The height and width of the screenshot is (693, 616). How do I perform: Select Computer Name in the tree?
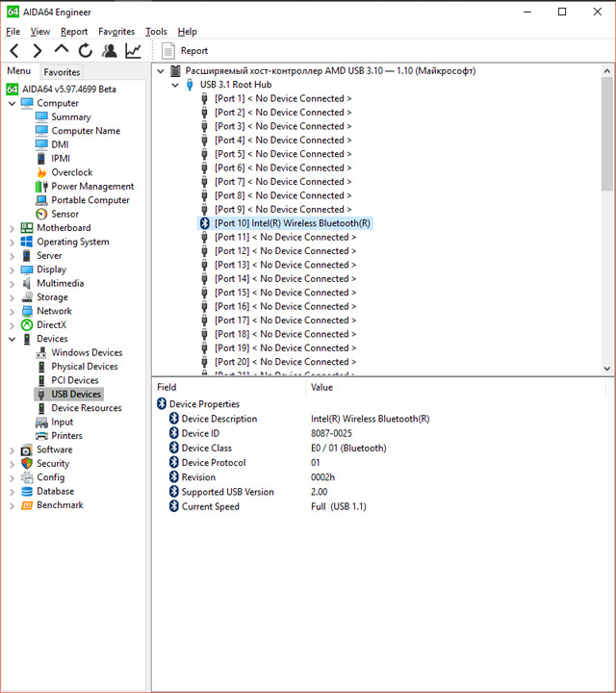[x=86, y=131]
